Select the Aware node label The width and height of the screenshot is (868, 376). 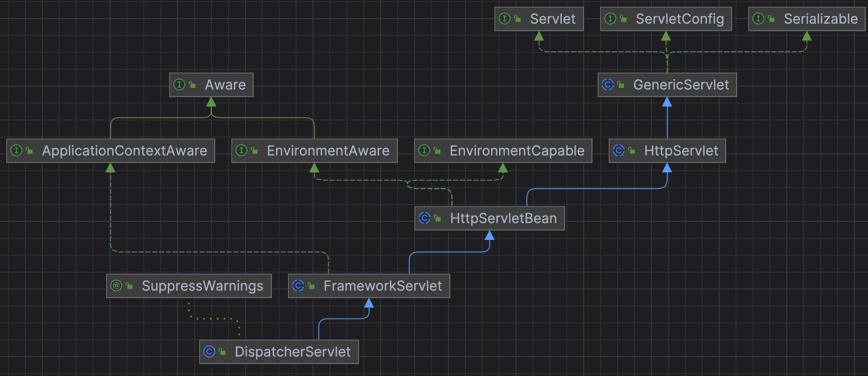pyautogui.click(x=225, y=84)
